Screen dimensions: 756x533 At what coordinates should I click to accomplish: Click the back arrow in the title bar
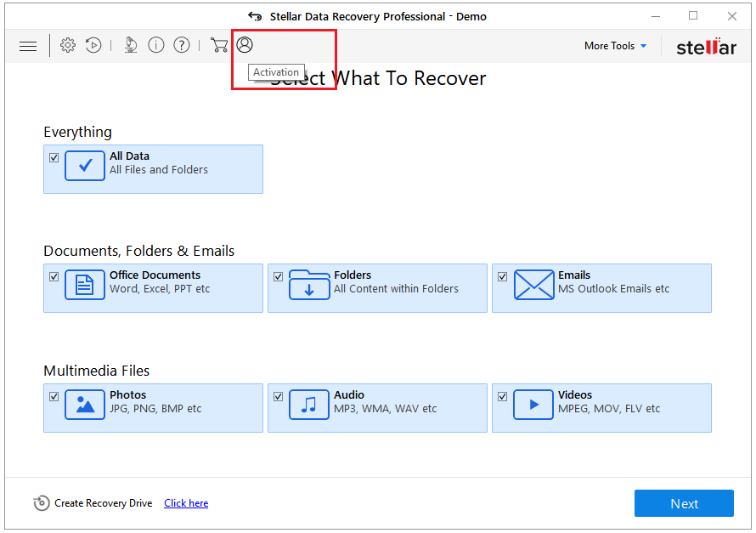255,16
